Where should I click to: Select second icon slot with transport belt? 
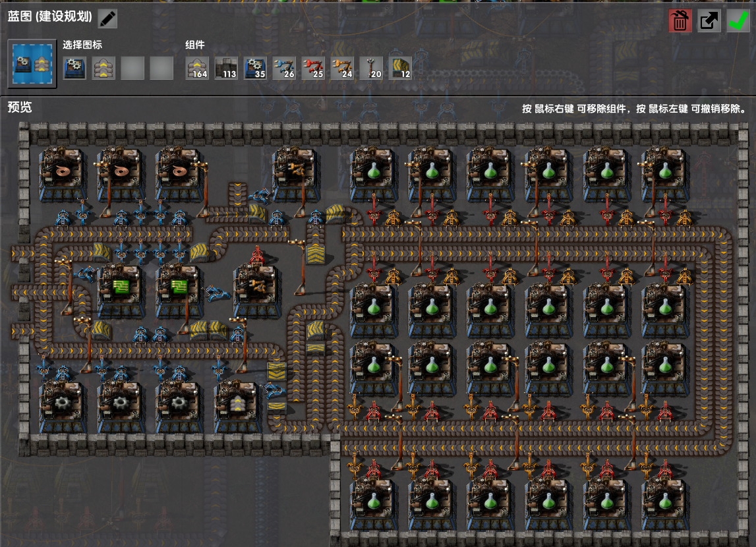tap(103, 68)
